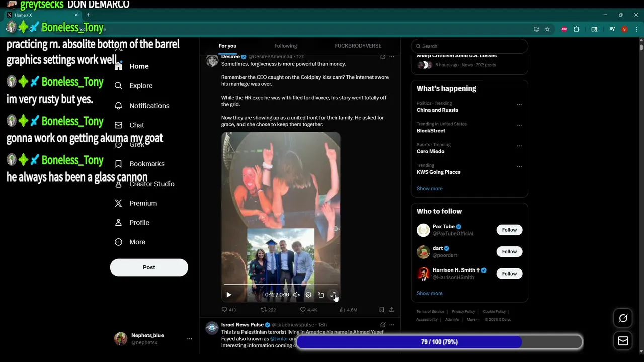This screenshot has height=362, width=644.
Task: Open options for BlockStreet trend
Action: [519, 125]
